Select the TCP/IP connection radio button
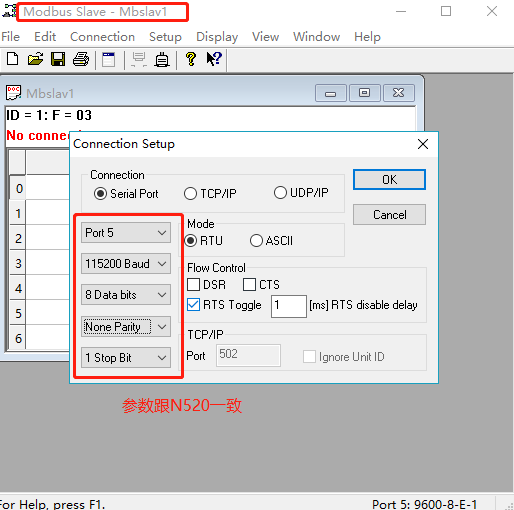This screenshot has width=514, height=510. tap(190, 194)
